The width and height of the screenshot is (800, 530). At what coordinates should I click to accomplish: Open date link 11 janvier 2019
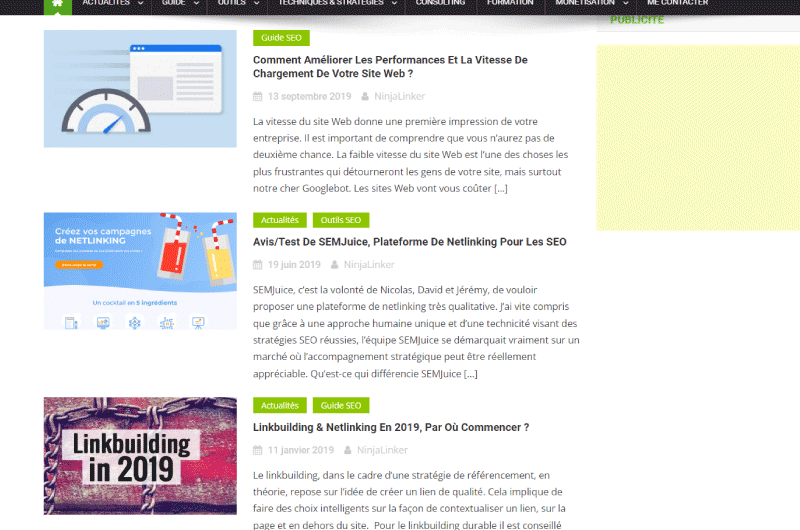point(301,450)
